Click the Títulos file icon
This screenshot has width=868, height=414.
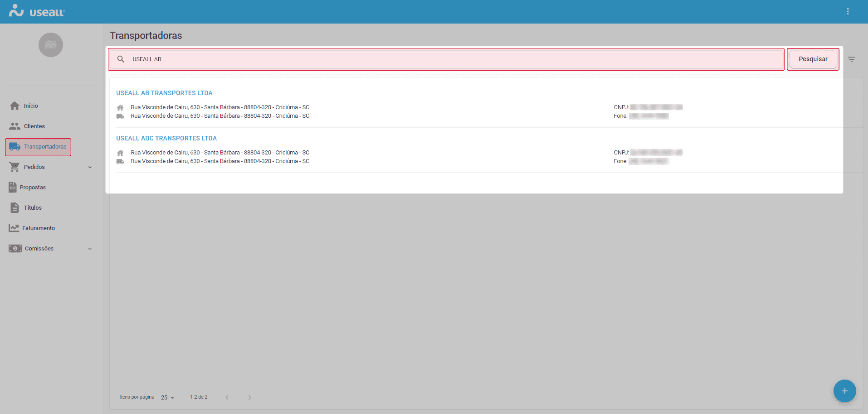[15, 207]
